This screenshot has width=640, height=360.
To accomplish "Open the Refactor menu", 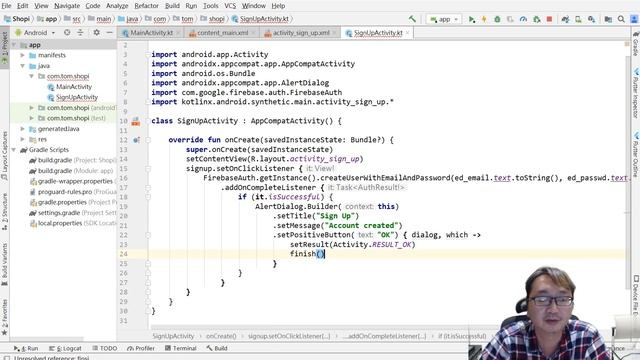I will pos(146,6).
